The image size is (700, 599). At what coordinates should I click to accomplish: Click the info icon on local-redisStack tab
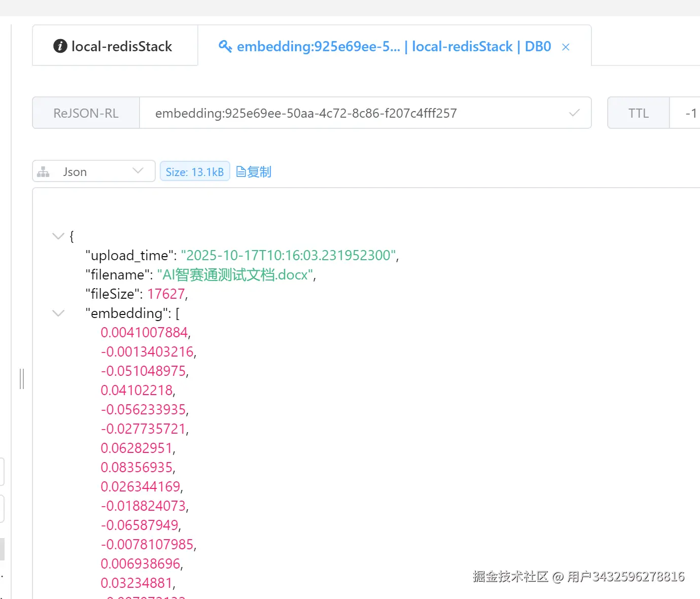tap(60, 46)
